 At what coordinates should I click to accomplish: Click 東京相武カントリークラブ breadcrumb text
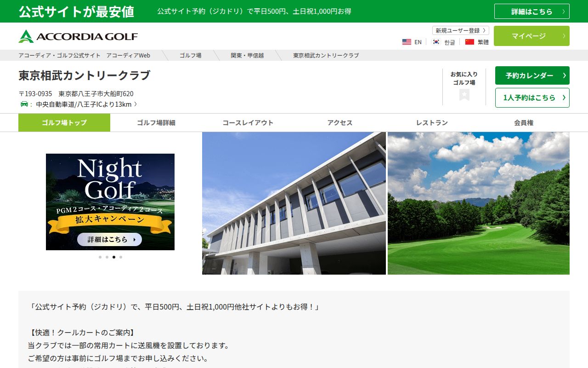(326, 55)
